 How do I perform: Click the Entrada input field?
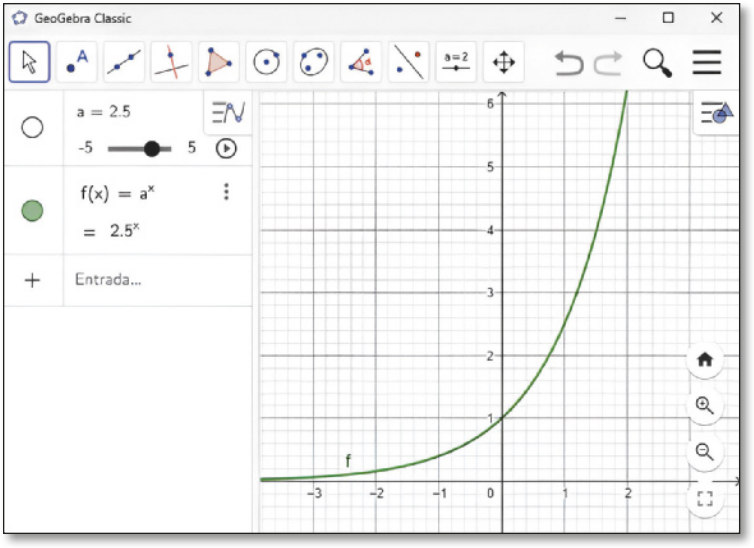(x=158, y=280)
